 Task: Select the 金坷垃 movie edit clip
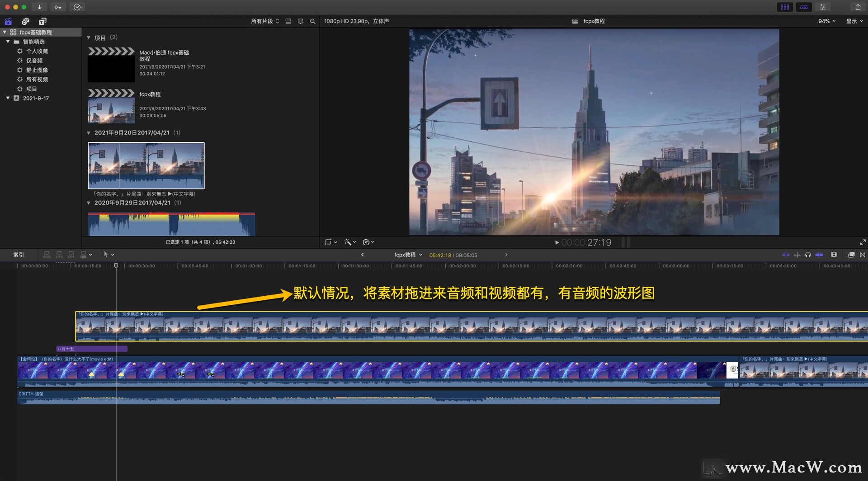coord(378,372)
